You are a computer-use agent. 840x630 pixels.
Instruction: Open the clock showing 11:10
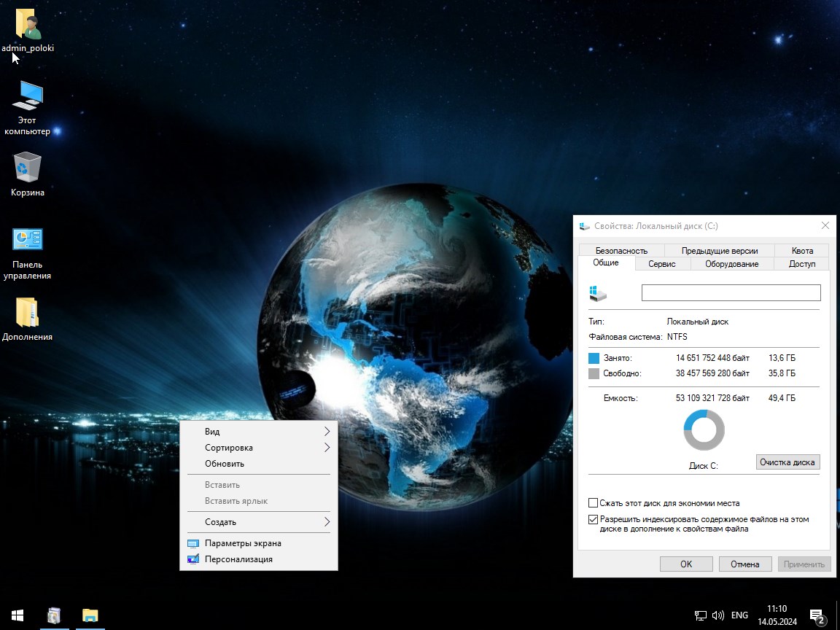tap(777, 609)
